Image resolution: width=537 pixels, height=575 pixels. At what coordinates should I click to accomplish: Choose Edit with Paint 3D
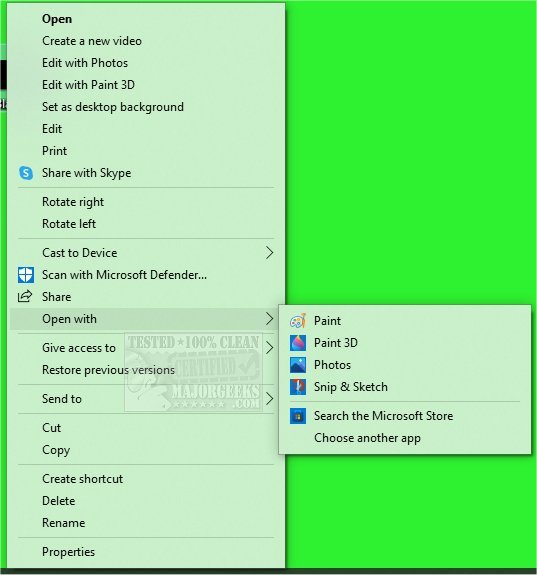tap(88, 85)
